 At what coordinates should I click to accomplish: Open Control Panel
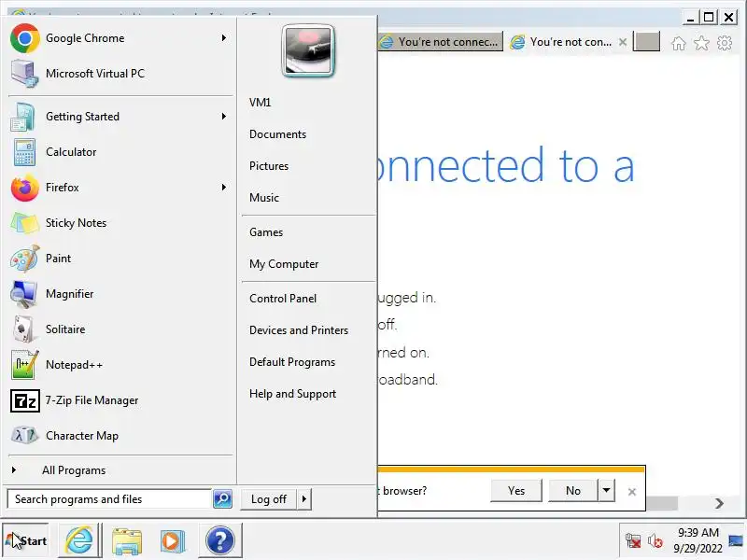pos(283,299)
